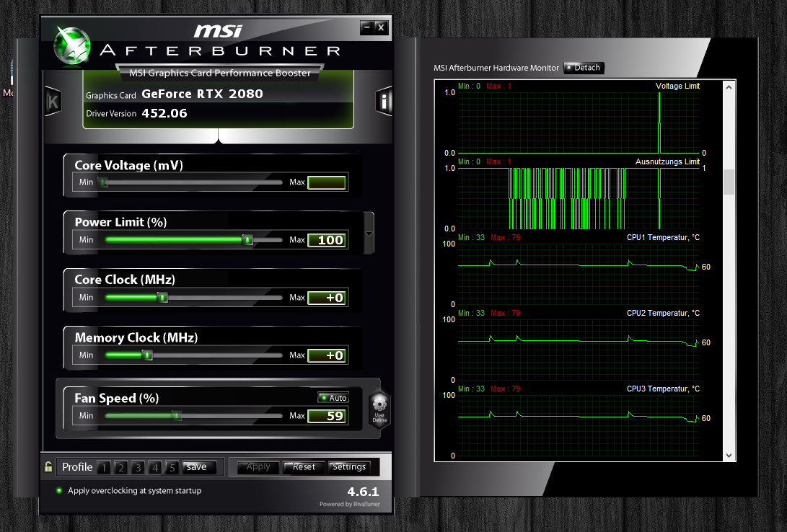Click the Reset button
Viewport: 787px width, 532px height.
click(304, 467)
